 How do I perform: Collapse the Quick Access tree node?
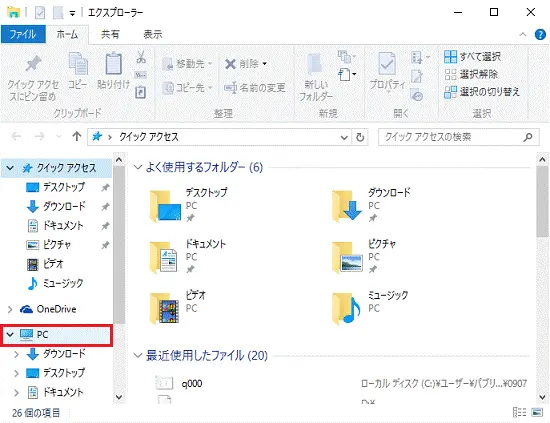(x=10, y=168)
